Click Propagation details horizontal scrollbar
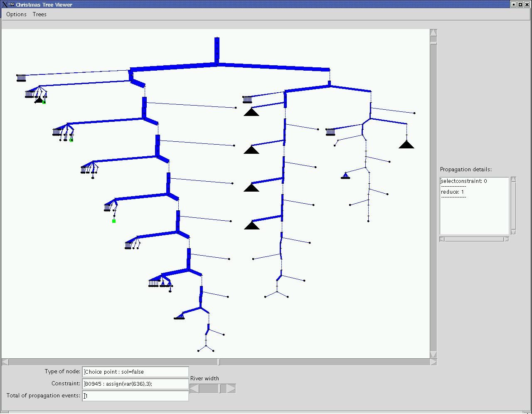The width and height of the screenshot is (532, 414). (x=474, y=239)
